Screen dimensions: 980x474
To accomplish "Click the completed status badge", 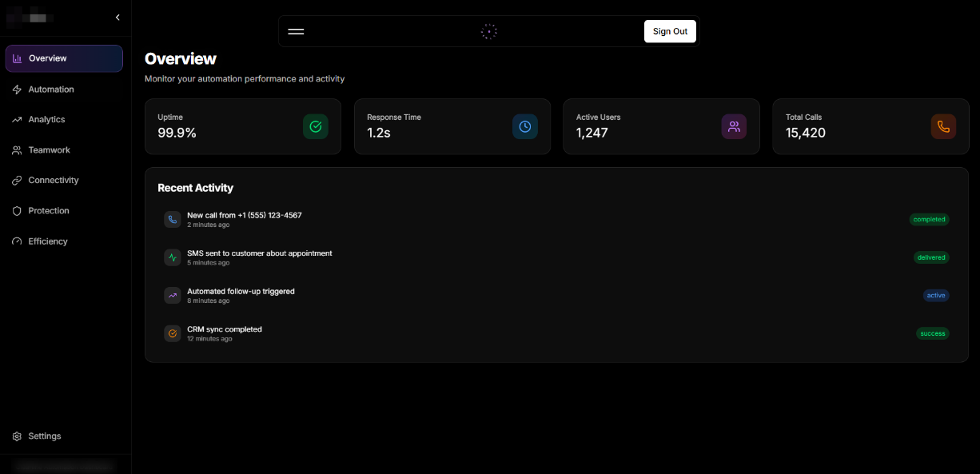I will [930, 219].
